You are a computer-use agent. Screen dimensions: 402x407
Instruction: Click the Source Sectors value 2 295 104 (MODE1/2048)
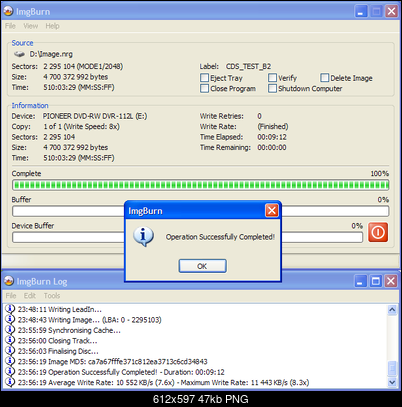pyautogui.click(x=83, y=66)
